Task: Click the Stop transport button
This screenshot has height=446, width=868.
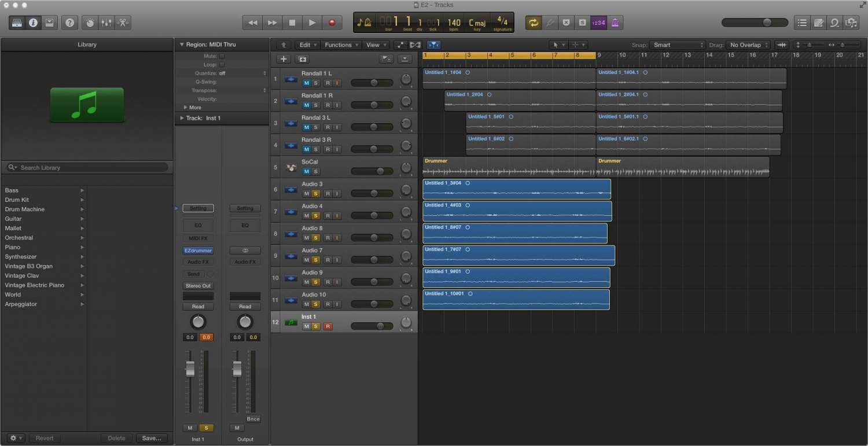Action: pyautogui.click(x=292, y=23)
